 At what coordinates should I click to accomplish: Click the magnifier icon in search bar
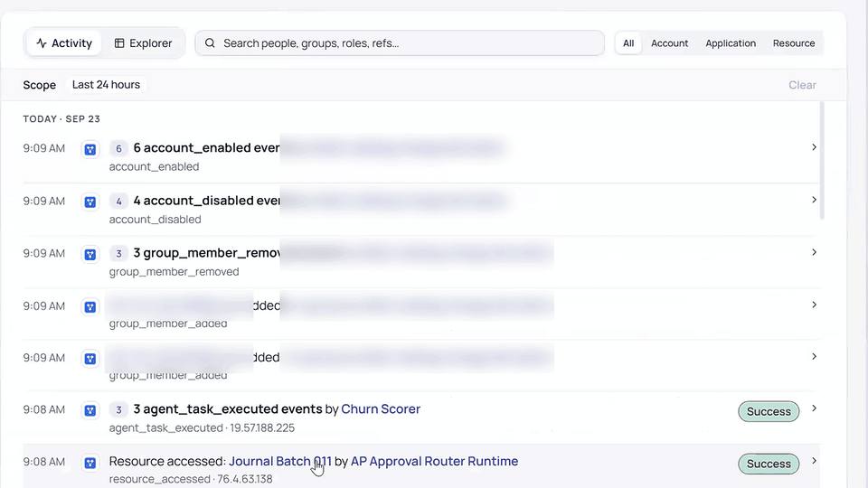(x=210, y=43)
